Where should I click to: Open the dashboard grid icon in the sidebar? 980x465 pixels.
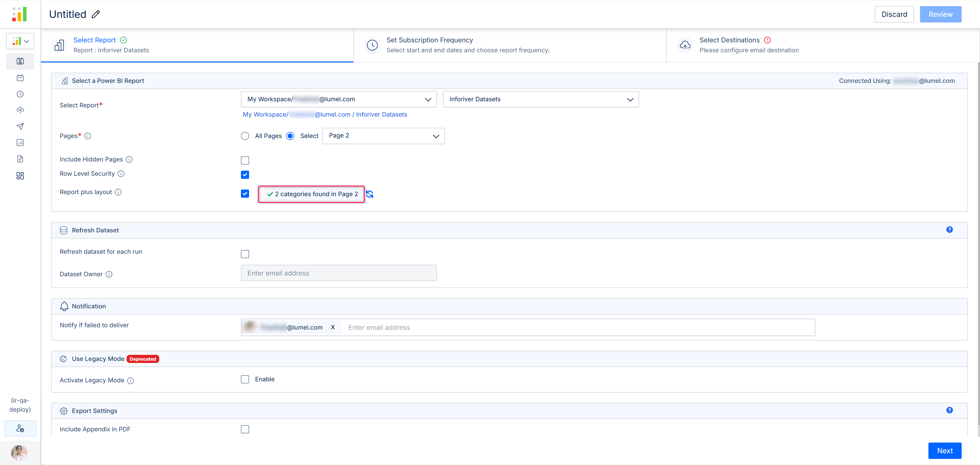point(20,176)
